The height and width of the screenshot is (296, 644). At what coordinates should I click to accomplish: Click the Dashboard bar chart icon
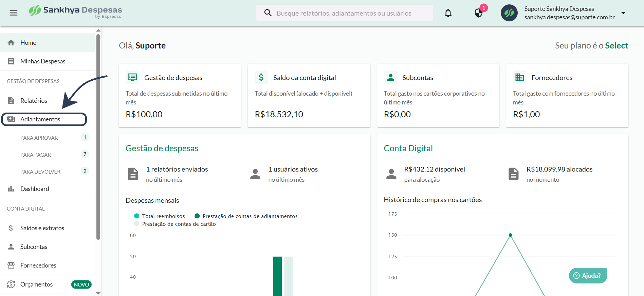pyautogui.click(x=11, y=189)
